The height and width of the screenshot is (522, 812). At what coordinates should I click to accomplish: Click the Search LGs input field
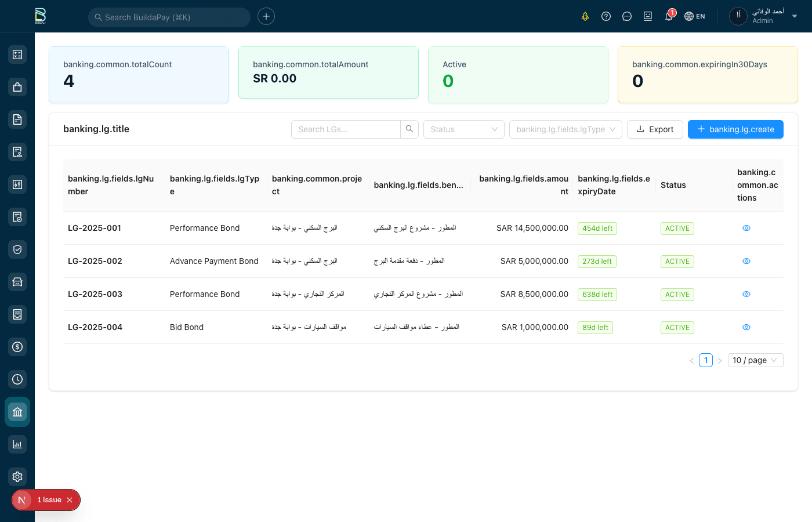(346, 129)
